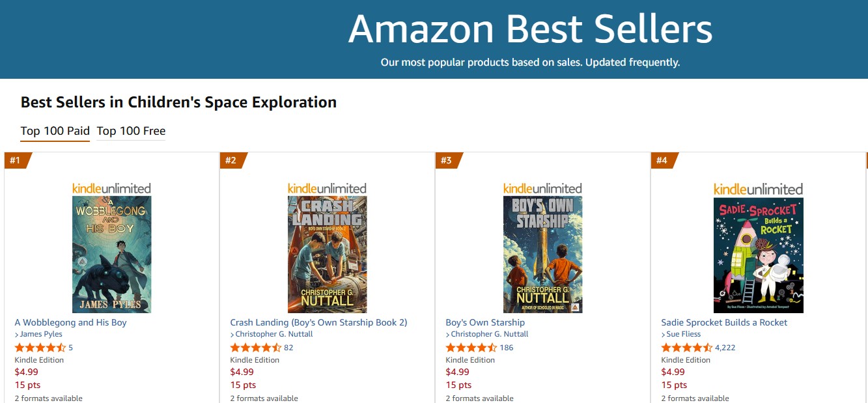Select the Top 100 Paid tab
The height and width of the screenshot is (403, 868).
pos(55,131)
